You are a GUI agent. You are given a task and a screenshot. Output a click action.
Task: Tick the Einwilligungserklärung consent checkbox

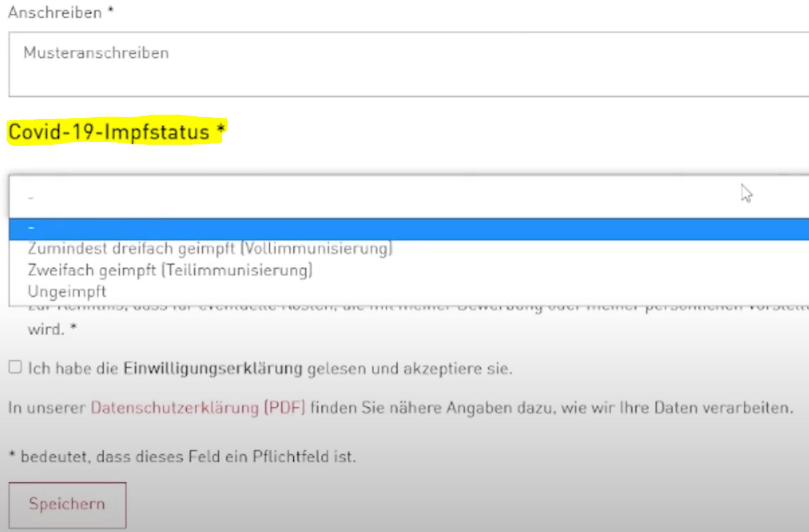click(15, 367)
